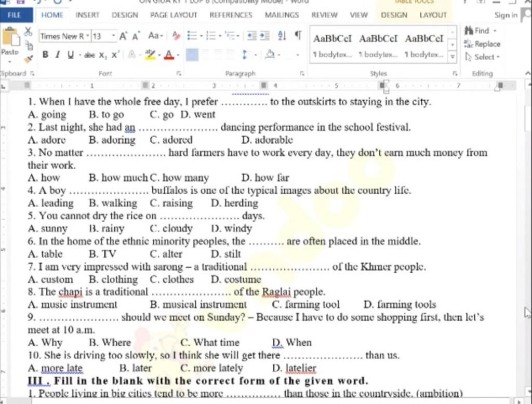Apply multilevel list formatting
This screenshot has height=404, width=532.
pyautogui.click(x=231, y=36)
